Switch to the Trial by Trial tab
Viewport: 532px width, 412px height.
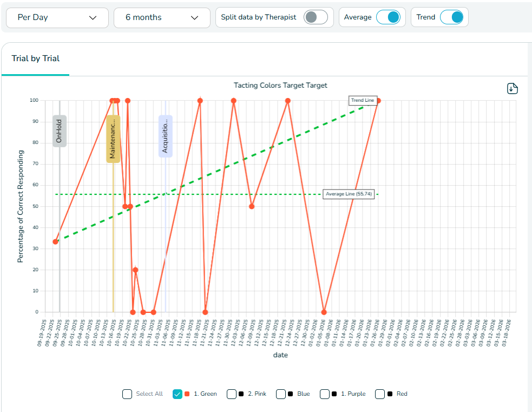[x=36, y=58]
